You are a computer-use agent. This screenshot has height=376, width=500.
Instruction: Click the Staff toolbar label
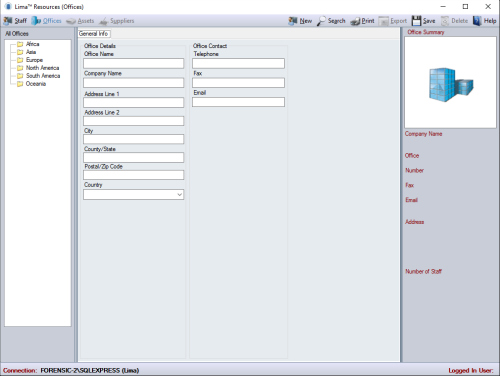click(21, 21)
